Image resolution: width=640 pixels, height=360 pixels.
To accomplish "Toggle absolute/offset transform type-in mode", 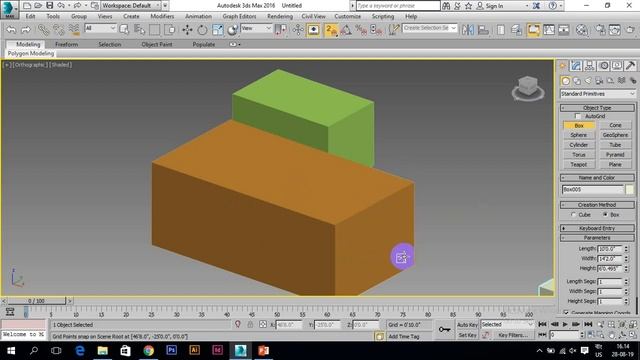I will [263, 324].
